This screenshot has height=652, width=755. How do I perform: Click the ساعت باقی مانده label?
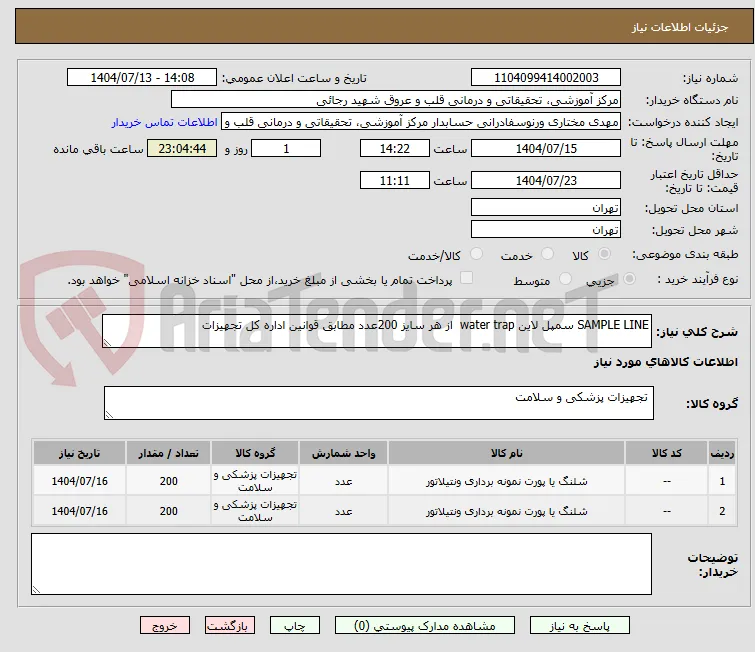[98, 149]
